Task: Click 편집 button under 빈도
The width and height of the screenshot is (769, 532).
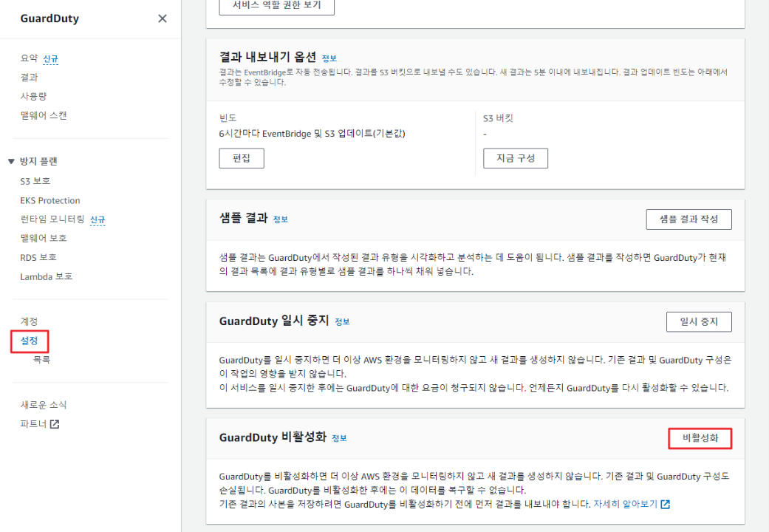Action: [242, 158]
